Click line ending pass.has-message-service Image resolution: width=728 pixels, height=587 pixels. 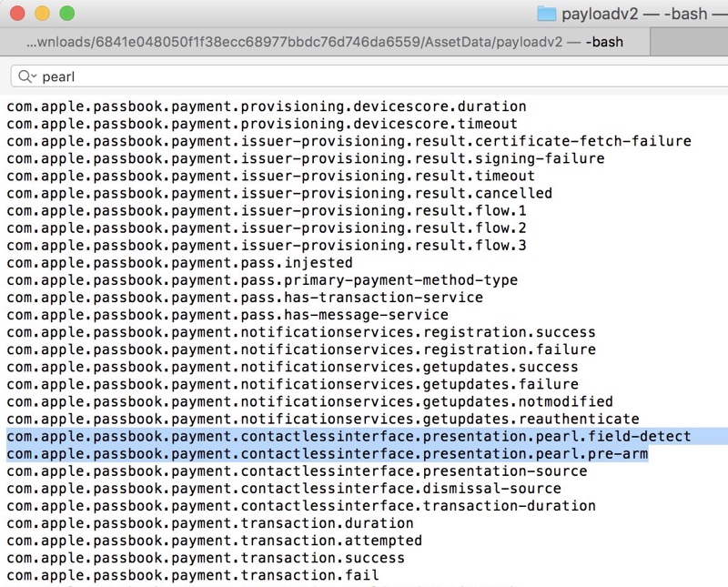click(x=227, y=315)
